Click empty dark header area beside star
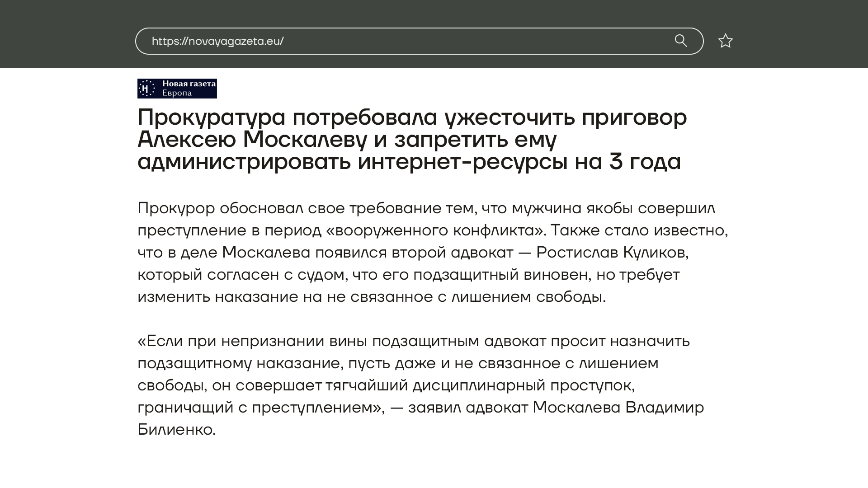This screenshot has height=488, width=868. tap(800, 41)
